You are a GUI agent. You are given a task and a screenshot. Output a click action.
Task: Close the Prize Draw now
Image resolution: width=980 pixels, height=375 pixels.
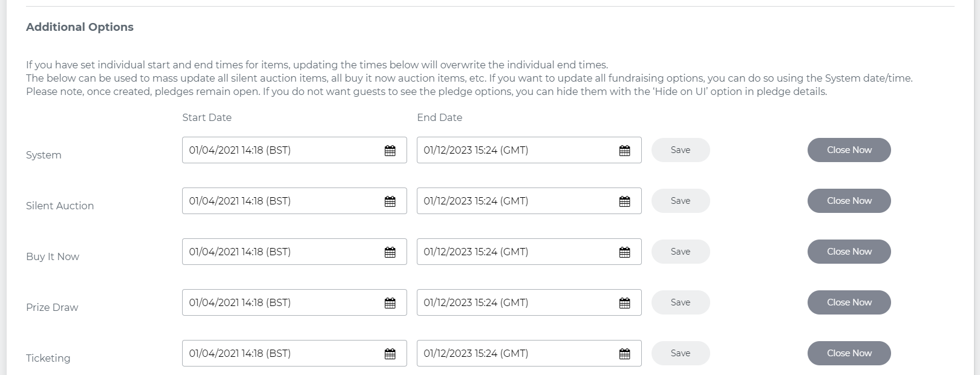click(849, 302)
